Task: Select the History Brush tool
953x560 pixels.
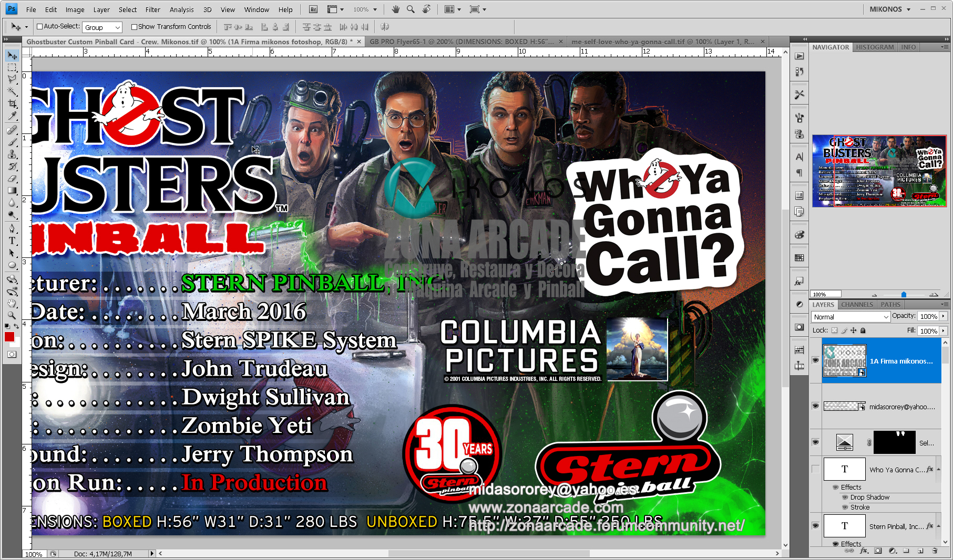Action: point(12,166)
